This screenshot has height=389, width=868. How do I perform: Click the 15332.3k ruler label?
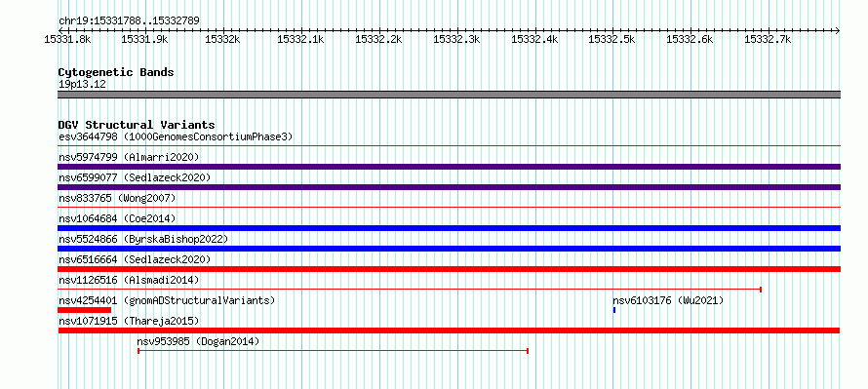(457, 39)
